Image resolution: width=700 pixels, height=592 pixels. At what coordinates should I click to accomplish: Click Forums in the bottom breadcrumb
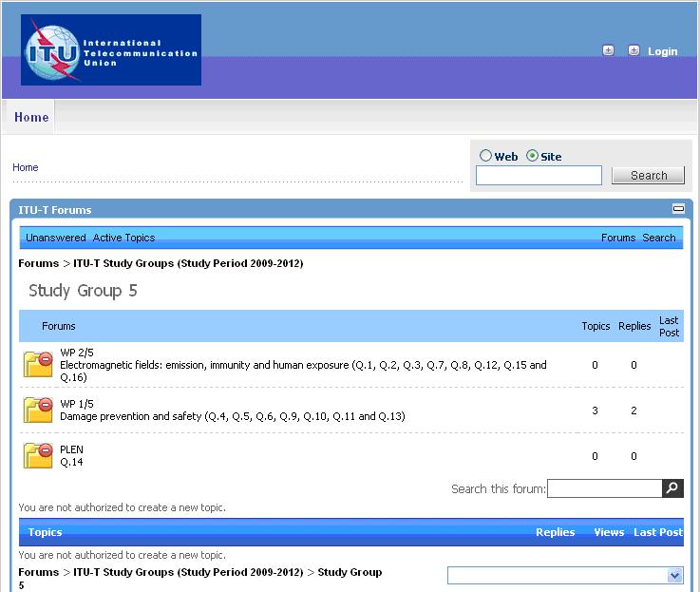tap(38, 572)
